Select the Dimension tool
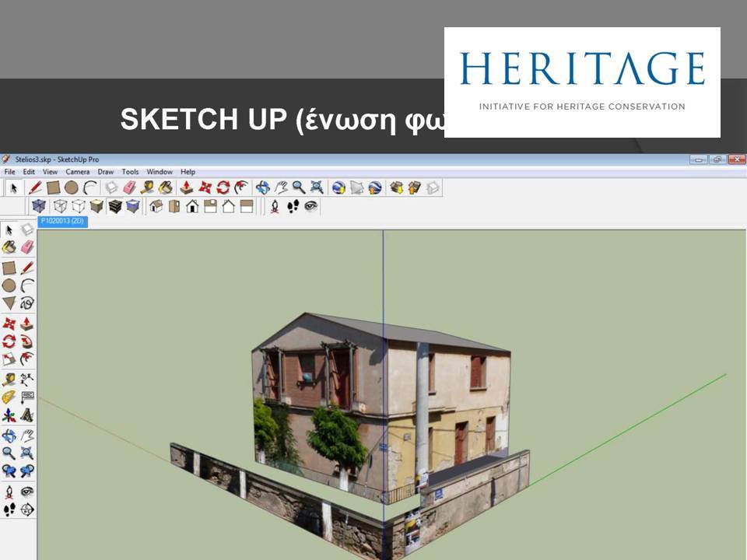 click(x=27, y=380)
